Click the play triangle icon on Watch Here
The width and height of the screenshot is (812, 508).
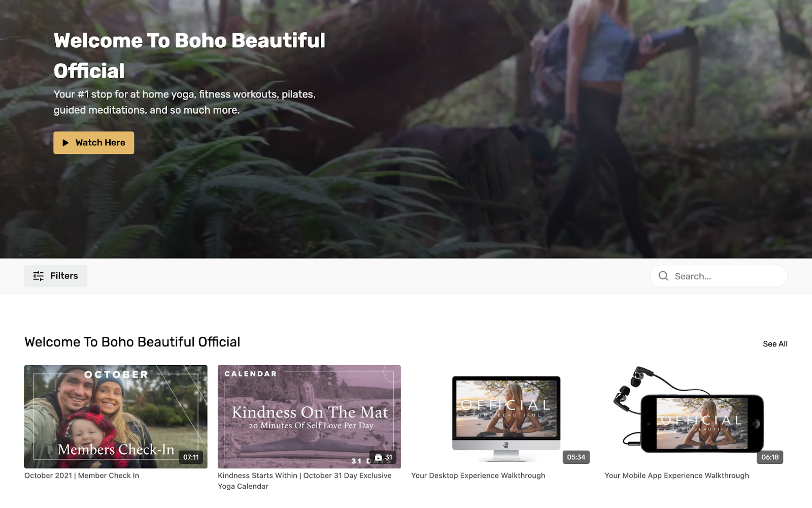point(65,143)
